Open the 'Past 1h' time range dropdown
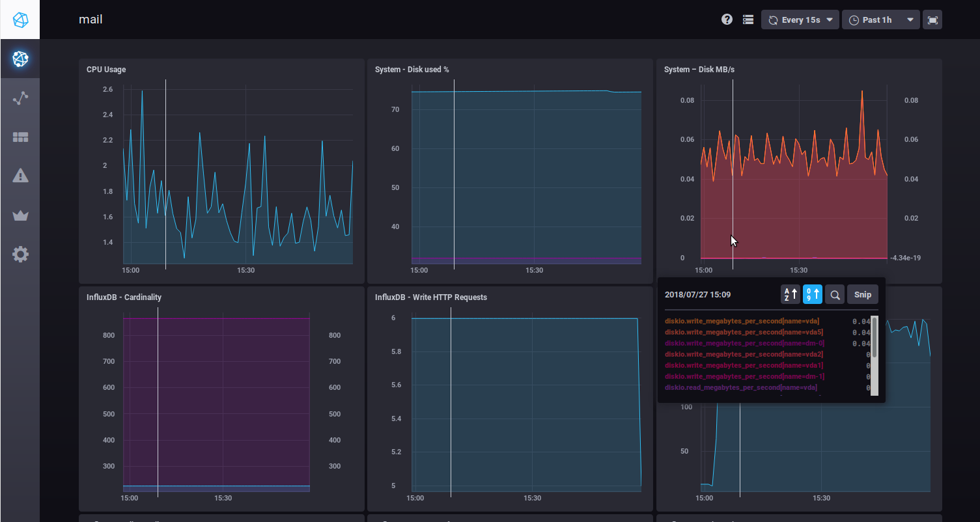 [x=880, y=20]
